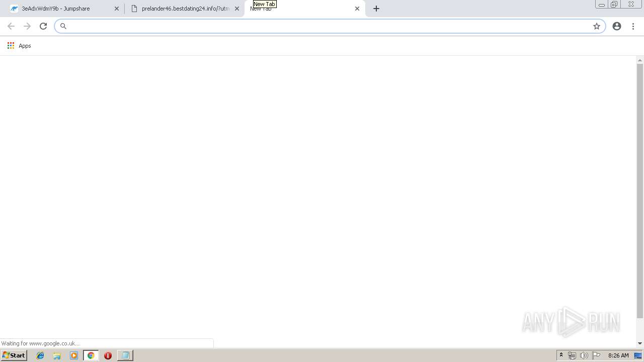Open Windows Media Player from the taskbar
644x362 pixels.
pyautogui.click(x=74, y=355)
